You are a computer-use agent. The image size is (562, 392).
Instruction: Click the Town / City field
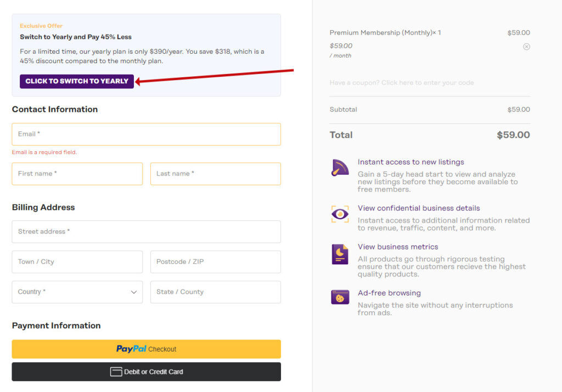pos(77,262)
